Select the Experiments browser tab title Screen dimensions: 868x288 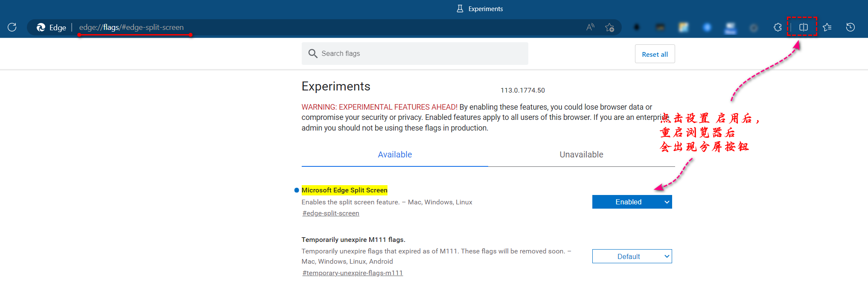(485, 9)
